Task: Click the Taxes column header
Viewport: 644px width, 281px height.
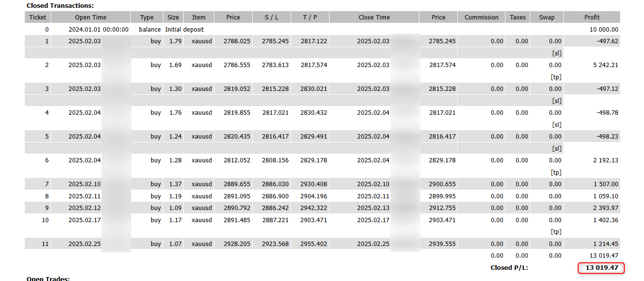Action: (518, 17)
